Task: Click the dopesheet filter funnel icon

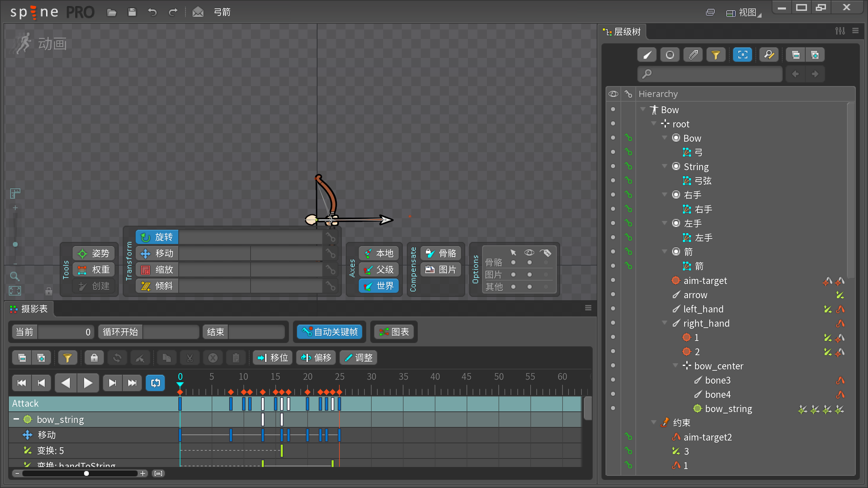Action: click(x=67, y=358)
